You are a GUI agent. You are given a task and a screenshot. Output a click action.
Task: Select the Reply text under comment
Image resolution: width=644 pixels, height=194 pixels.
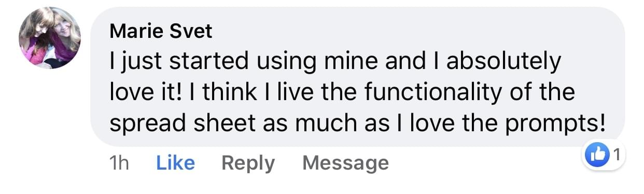pos(248,163)
